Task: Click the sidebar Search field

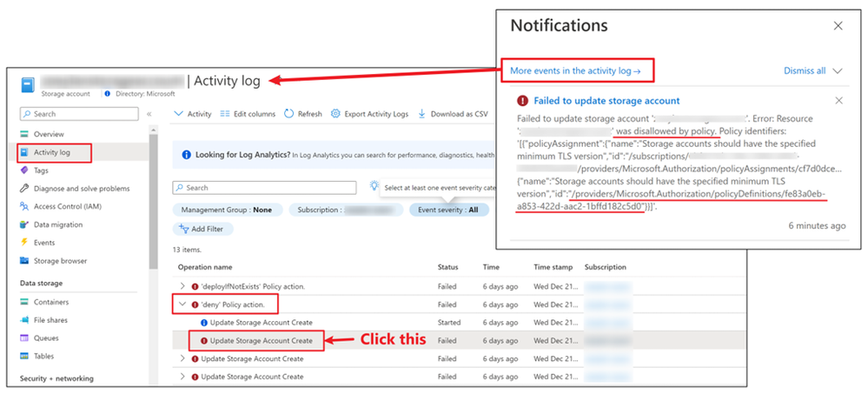Action: click(79, 114)
